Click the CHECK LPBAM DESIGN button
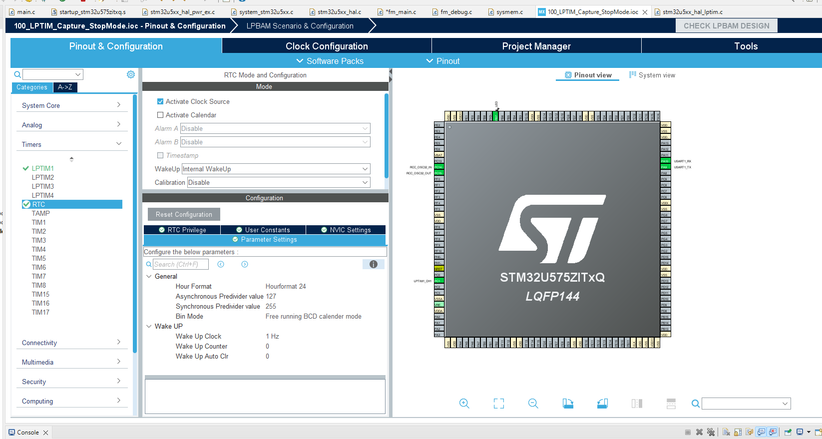Viewport: 822px width, 439px height. click(x=726, y=26)
